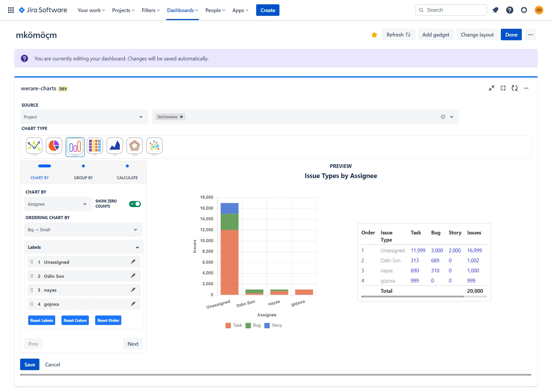
Task: Open the Projects menu
Action: (x=123, y=10)
